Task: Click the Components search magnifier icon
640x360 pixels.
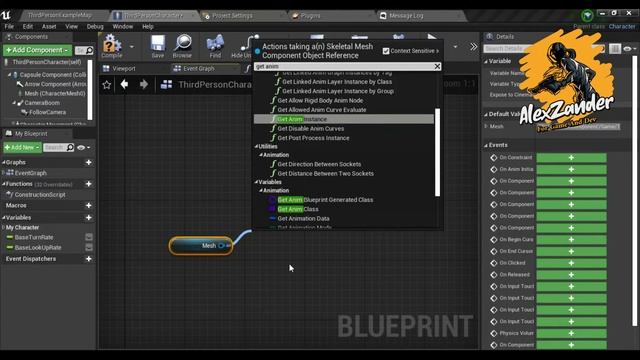Action: click(x=89, y=50)
